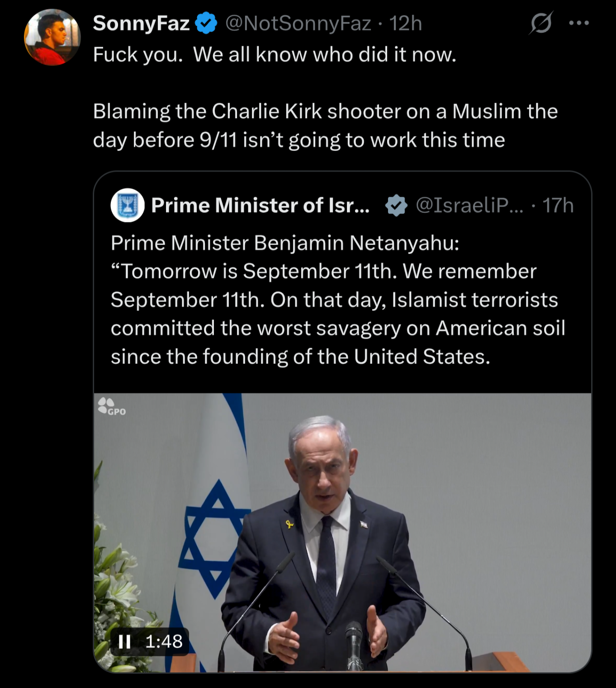This screenshot has height=688, width=616.
Task: Click the 12h post timestamp
Action: [406, 24]
